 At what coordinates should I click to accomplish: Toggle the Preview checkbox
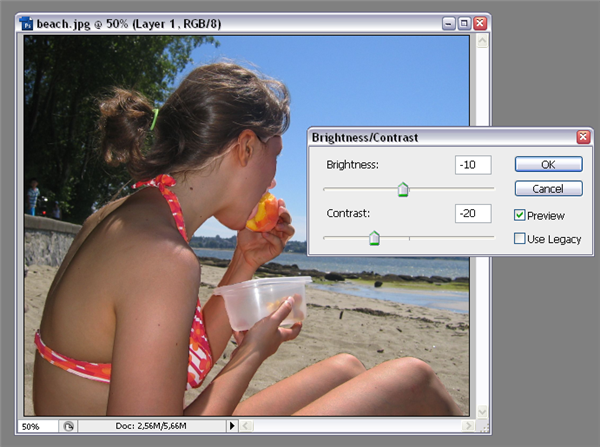point(519,215)
